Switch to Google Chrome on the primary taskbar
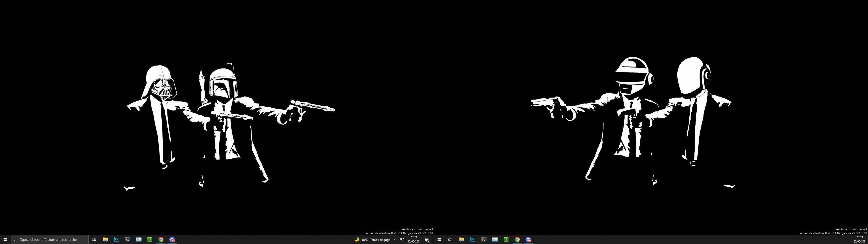 point(161,240)
